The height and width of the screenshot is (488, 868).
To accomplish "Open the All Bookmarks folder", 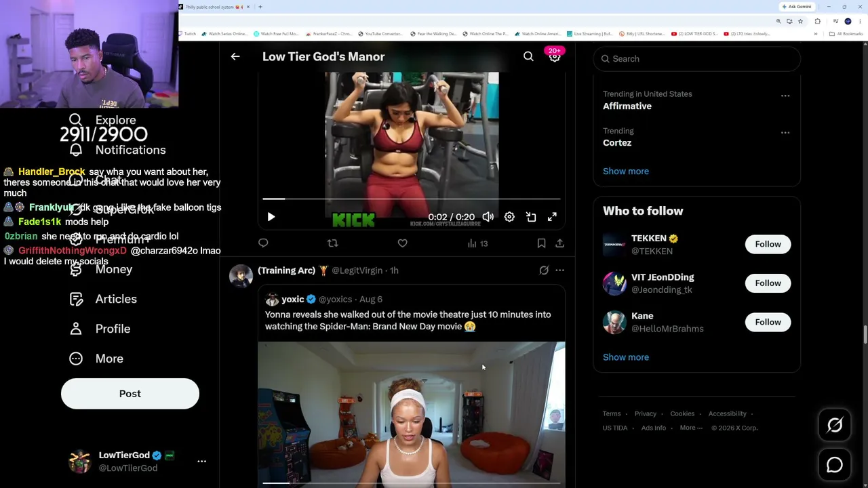I will [x=846, y=34].
